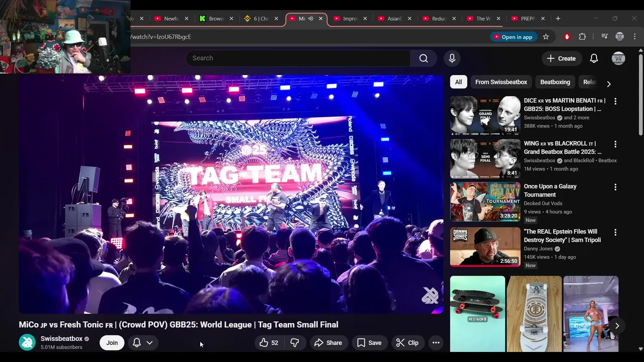Close the Binance '6 | Cha' tab

coord(276,19)
